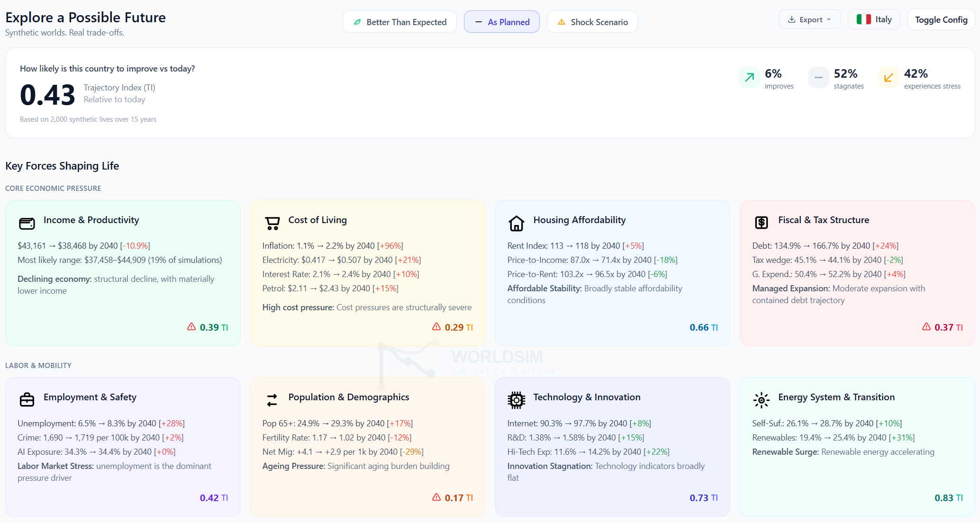
Task: Click the Fiscal & Tax Structure dollar icon
Action: [x=762, y=222]
